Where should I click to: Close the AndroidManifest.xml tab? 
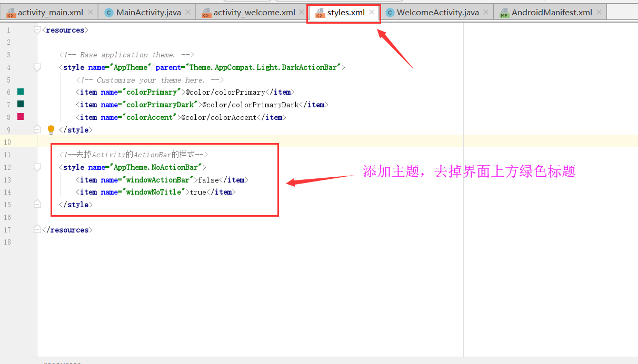coord(599,12)
